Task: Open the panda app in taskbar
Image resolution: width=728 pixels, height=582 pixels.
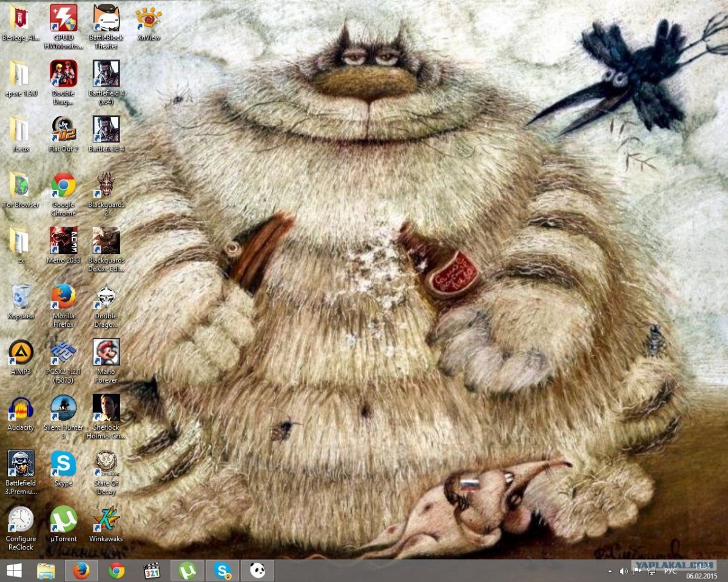Action: coord(258,570)
